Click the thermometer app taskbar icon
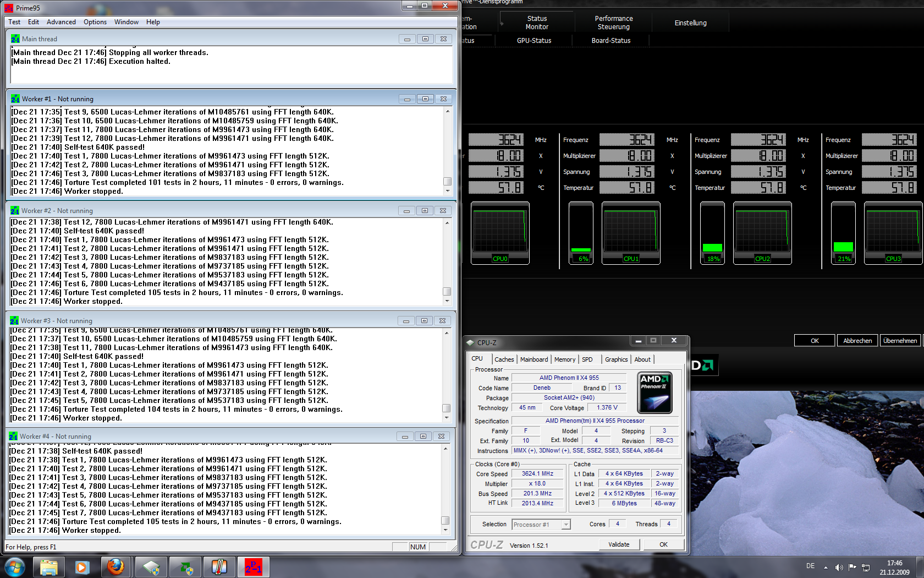The height and width of the screenshot is (578, 924). 219,567
